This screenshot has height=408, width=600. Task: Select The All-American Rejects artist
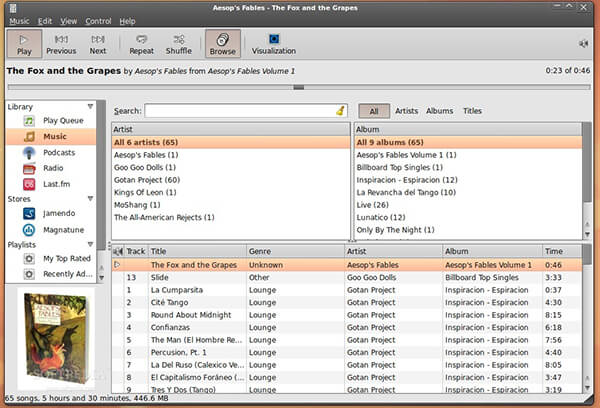(231, 217)
